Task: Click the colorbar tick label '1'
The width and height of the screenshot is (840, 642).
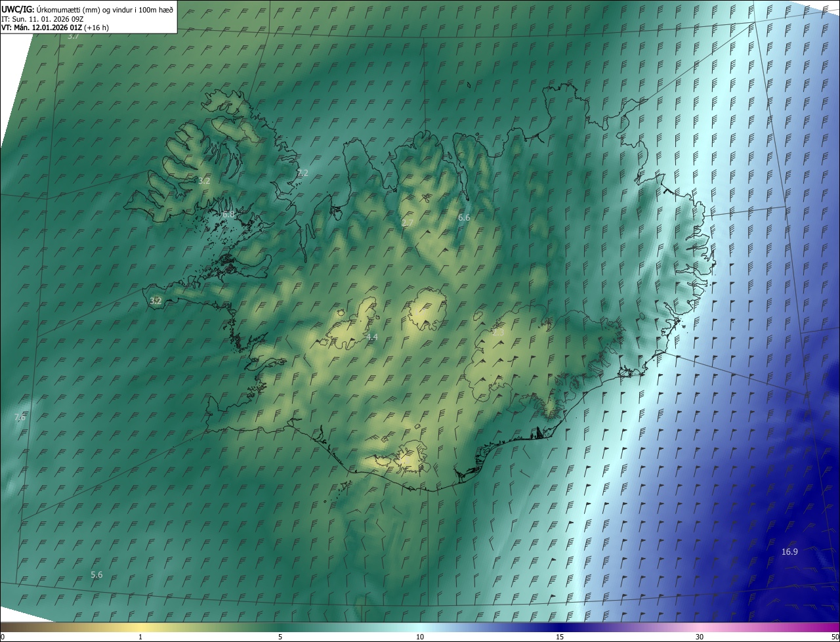Action: coord(140,637)
